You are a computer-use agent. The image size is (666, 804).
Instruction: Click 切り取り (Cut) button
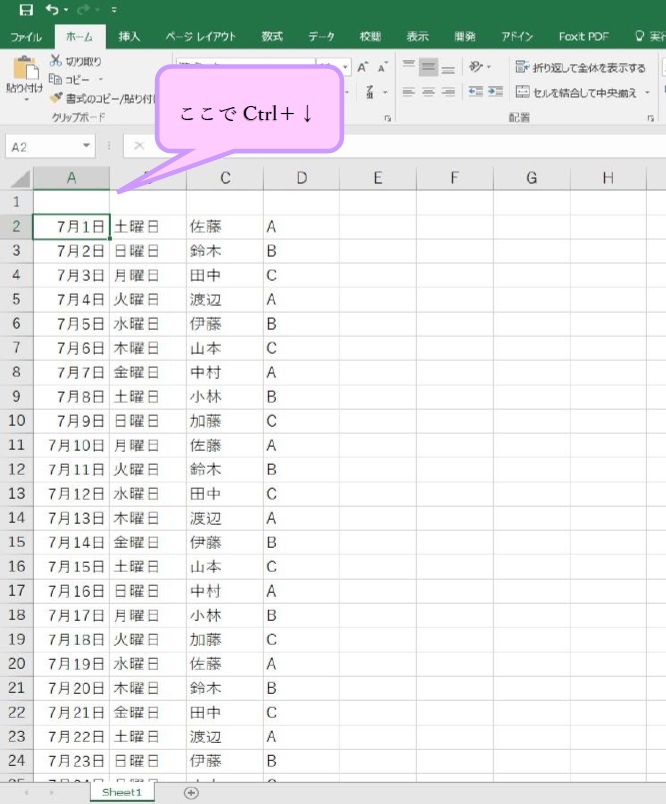point(75,61)
